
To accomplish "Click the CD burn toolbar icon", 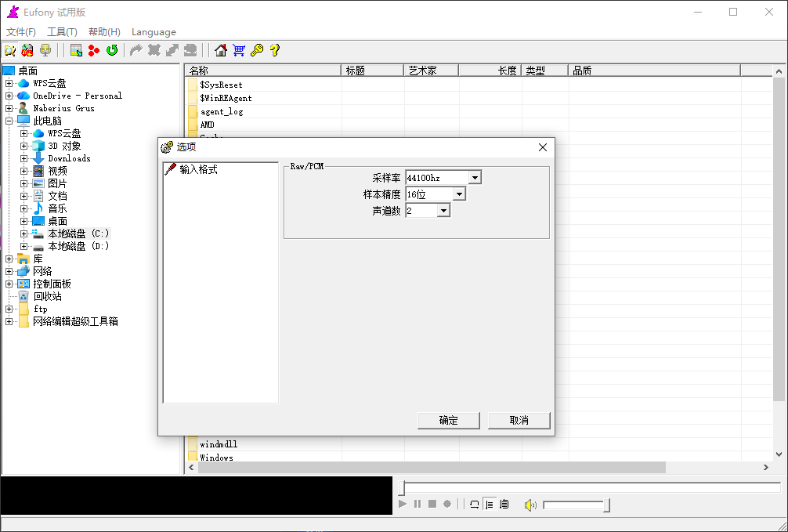I will [27, 50].
